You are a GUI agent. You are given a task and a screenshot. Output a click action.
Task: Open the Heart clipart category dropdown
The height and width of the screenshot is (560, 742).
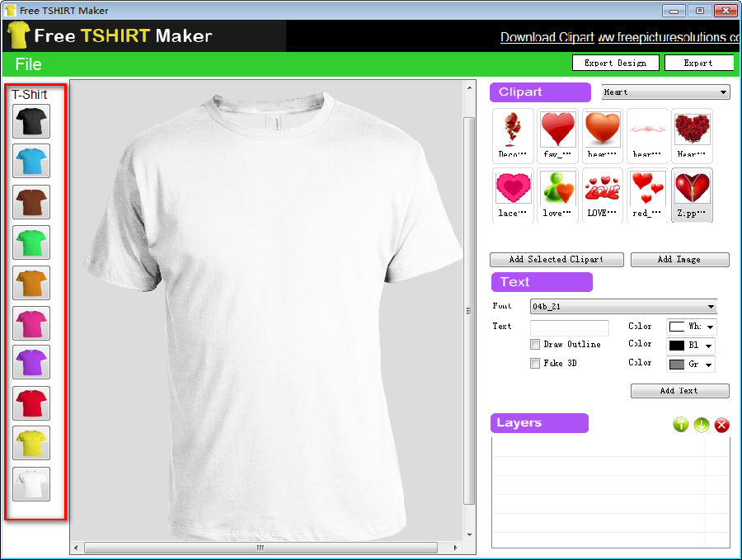point(666,92)
